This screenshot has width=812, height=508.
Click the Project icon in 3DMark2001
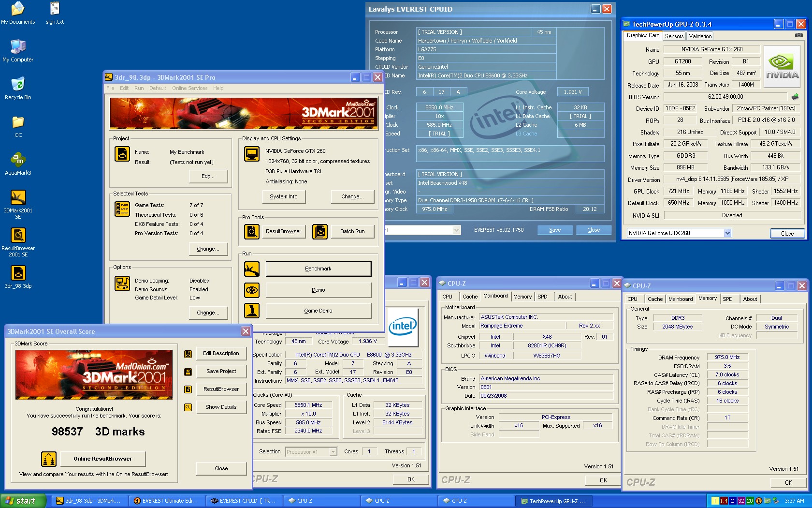[122, 154]
